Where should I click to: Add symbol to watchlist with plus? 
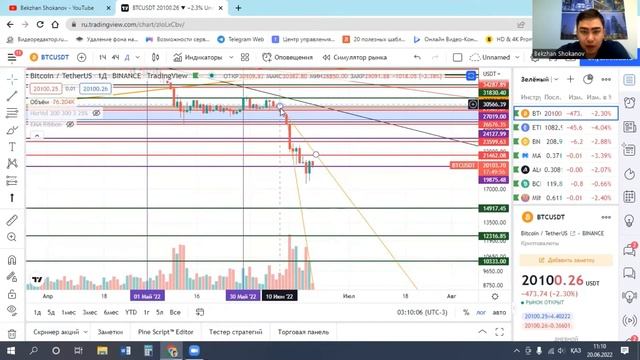(x=570, y=79)
